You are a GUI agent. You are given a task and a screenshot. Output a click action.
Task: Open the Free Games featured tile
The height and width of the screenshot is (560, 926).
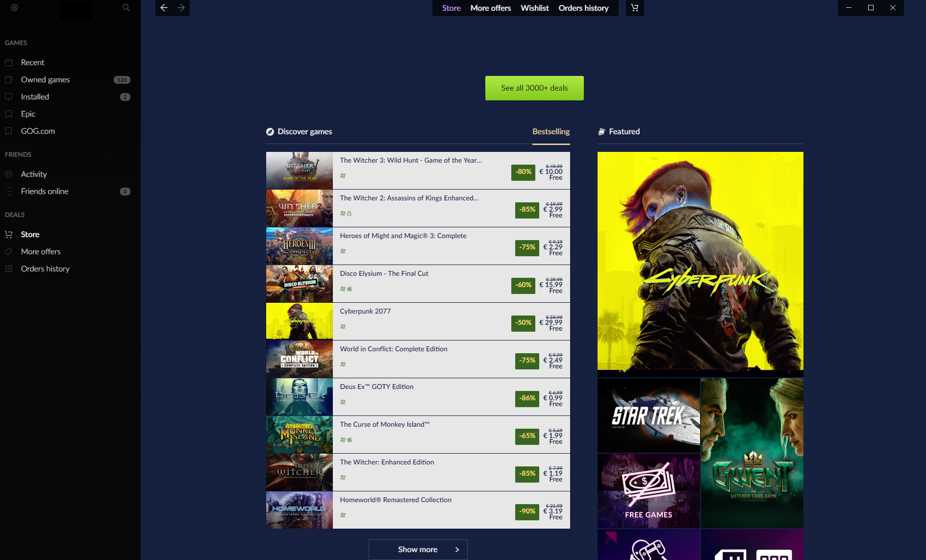[x=649, y=491]
